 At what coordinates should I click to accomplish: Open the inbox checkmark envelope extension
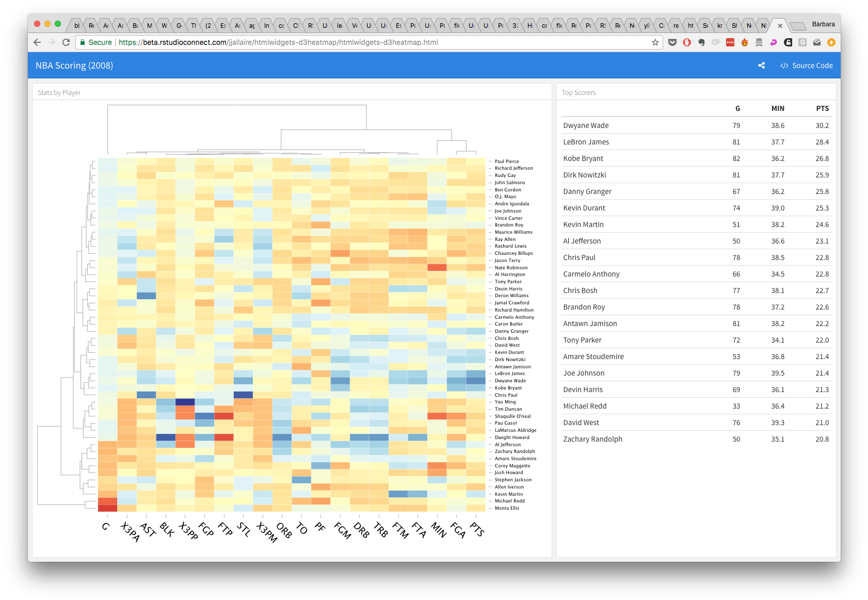coord(817,42)
